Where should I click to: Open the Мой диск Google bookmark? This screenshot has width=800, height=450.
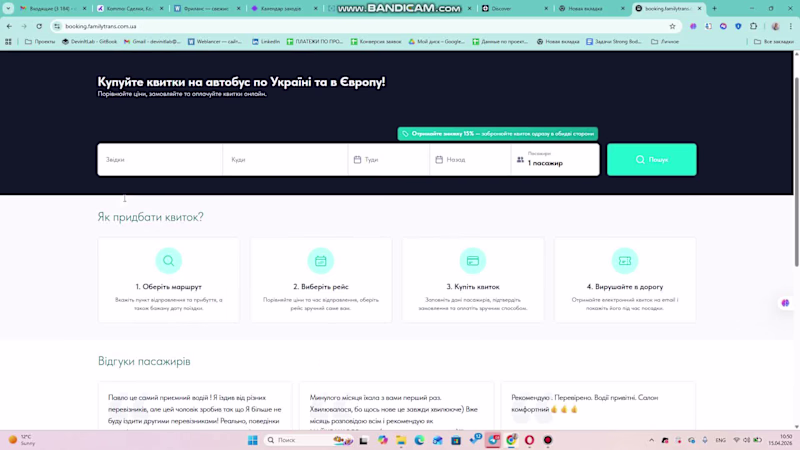(x=436, y=42)
